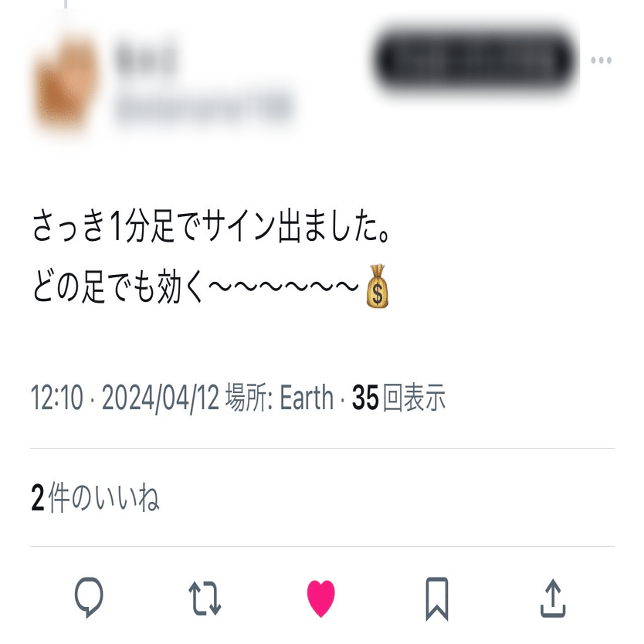Toggle the bookmark icon for this post
644x644 pixels.
(436, 598)
